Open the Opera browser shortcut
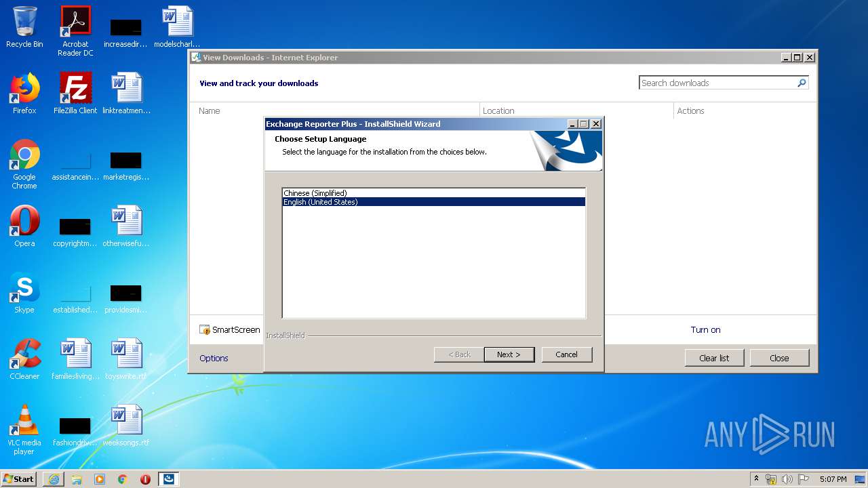The width and height of the screenshot is (868, 488). 24,226
